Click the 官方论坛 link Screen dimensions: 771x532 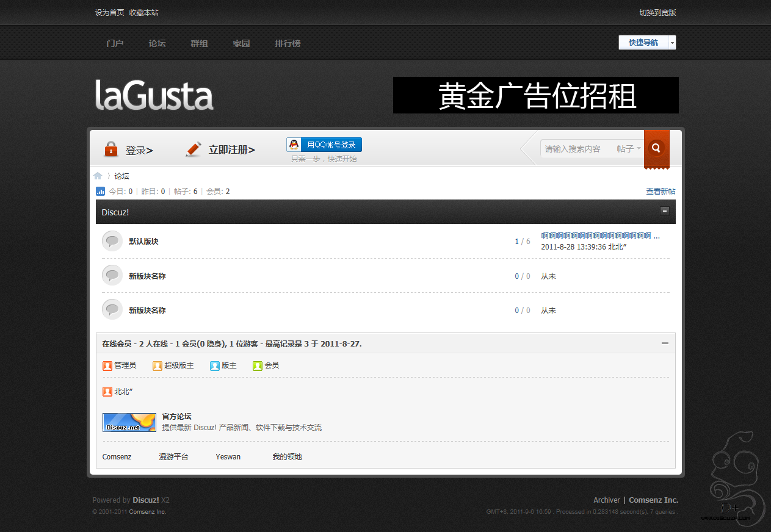pos(176,417)
